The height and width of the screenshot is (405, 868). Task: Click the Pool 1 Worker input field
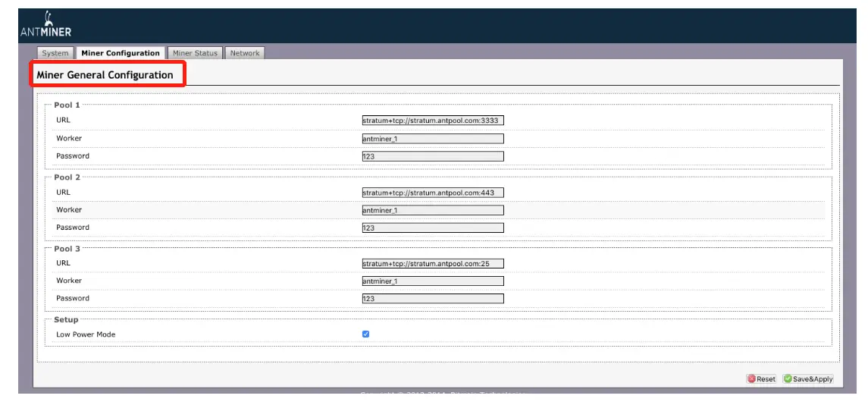[x=433, y=139]
